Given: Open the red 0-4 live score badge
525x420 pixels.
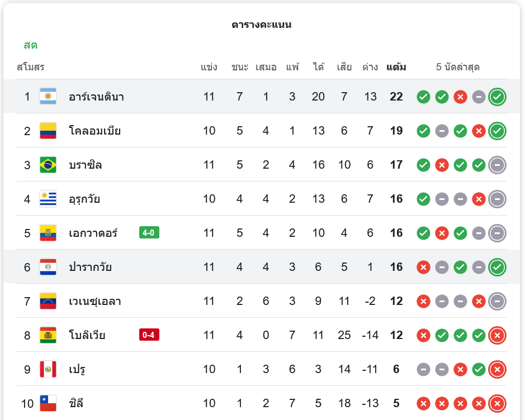Looking at the screenshot, I should tap(149, 335).
